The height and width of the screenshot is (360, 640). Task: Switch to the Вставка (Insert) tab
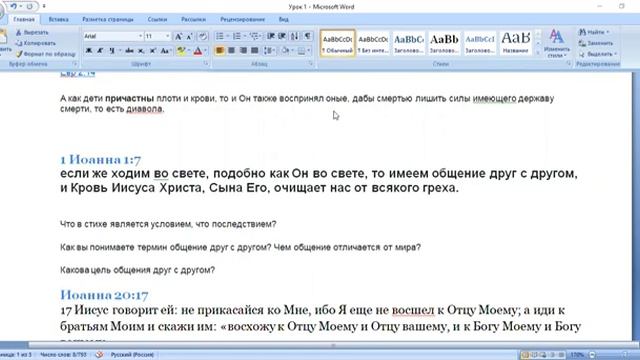58,19
